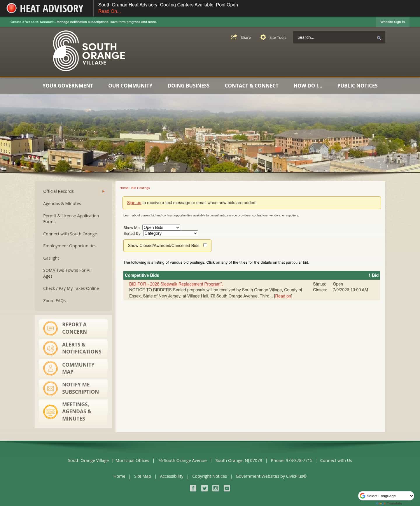The height and width of the screenshot is (506, 420).
Task: Click the Report a Concern label
Action: (x=74, y=328)
